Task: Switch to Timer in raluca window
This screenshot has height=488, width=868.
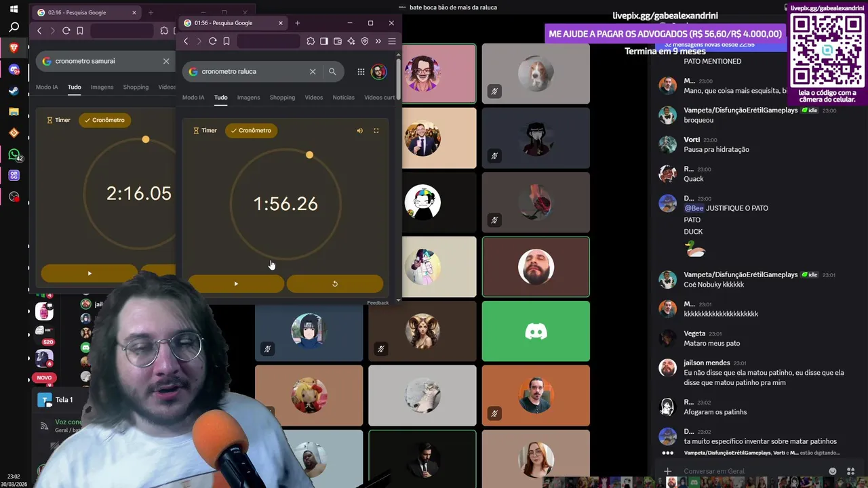Action: click(205, 131)
